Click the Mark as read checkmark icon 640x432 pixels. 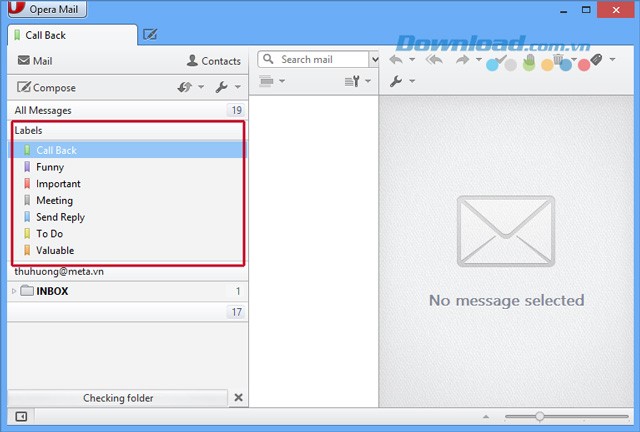click(501, 59)
